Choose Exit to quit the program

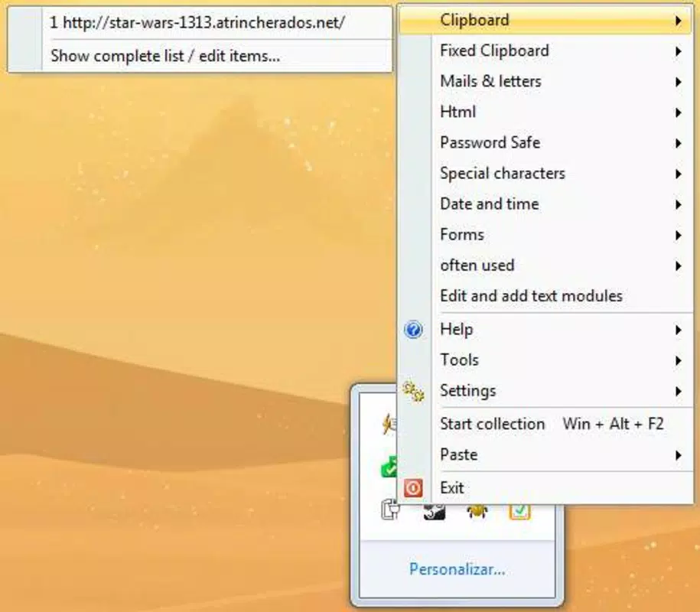545,488
